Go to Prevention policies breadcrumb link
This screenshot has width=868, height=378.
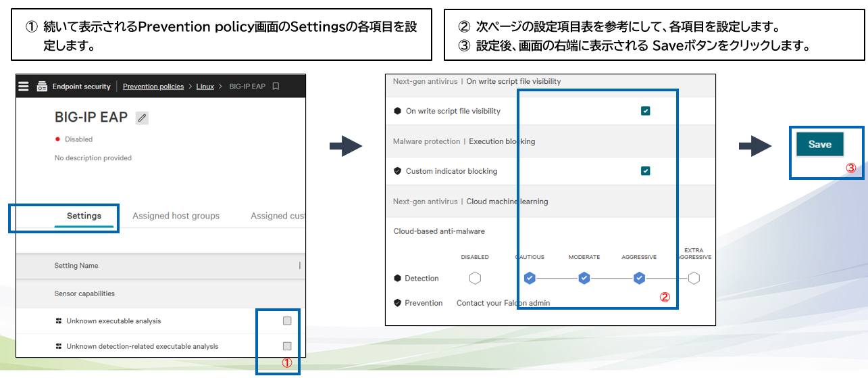(x=153, y=87)
